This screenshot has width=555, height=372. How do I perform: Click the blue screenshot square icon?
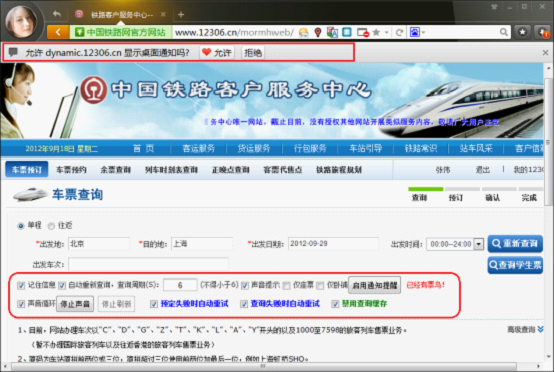tap(347, 33)
